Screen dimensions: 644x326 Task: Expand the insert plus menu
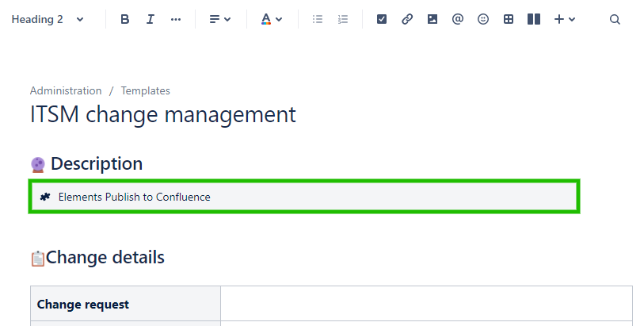[x=565, y=19]
